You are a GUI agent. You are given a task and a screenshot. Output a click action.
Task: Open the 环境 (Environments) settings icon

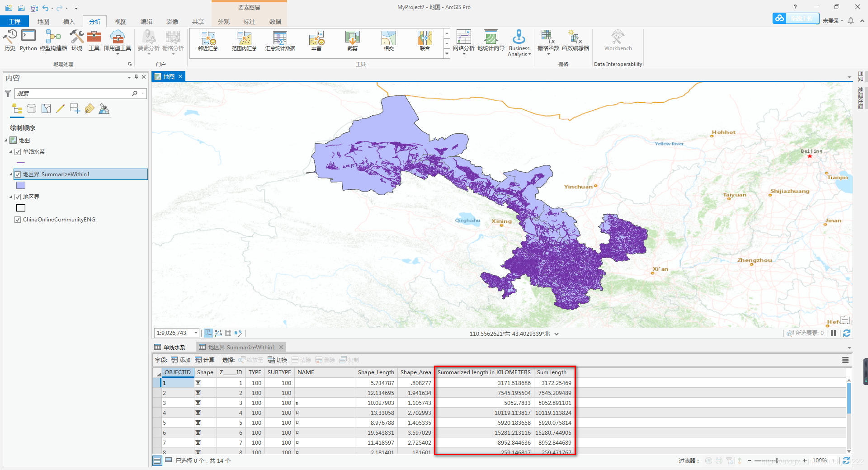(77, 40)
